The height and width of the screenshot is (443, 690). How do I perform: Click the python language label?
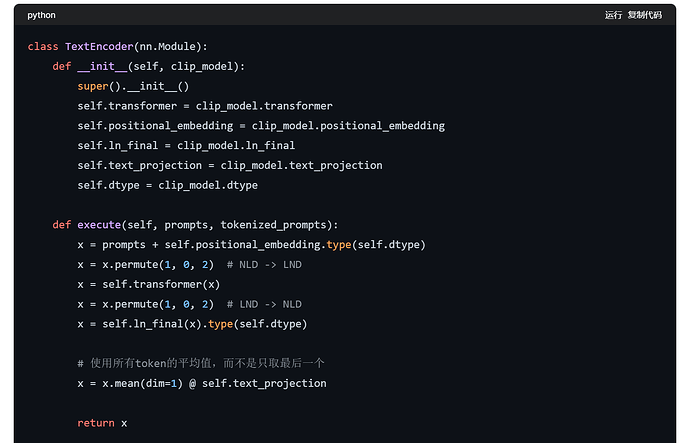pos(41,15)
